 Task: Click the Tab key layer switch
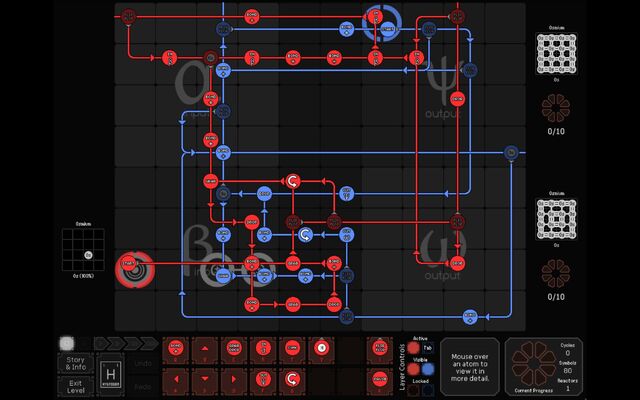pyautogui.click(x=428, y=348)
